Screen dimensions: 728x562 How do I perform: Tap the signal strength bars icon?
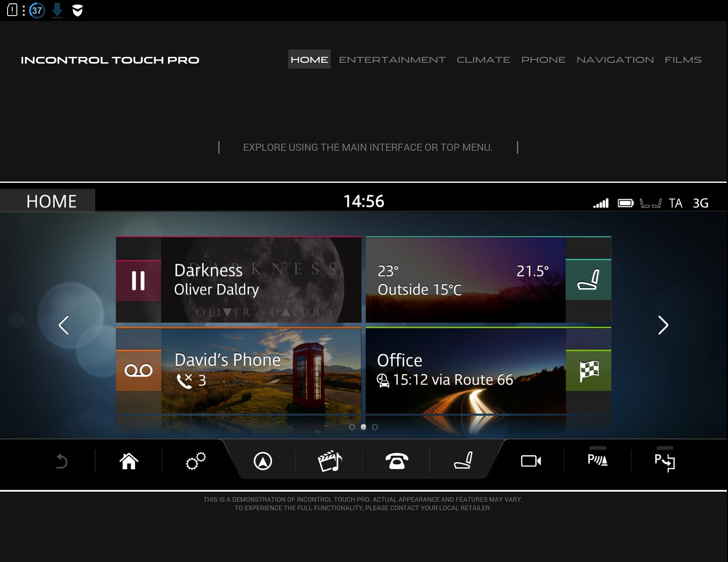601,203
